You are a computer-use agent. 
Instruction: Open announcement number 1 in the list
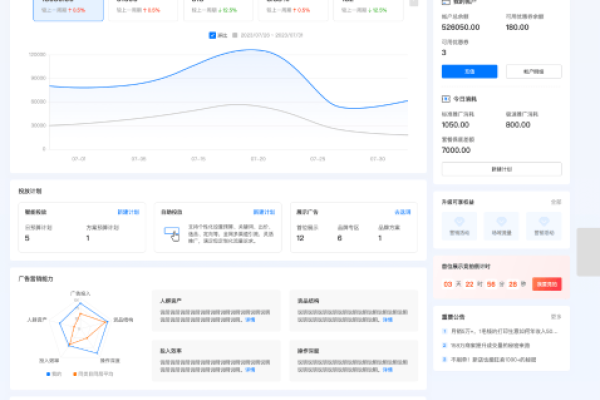click(x=500, y=331)
